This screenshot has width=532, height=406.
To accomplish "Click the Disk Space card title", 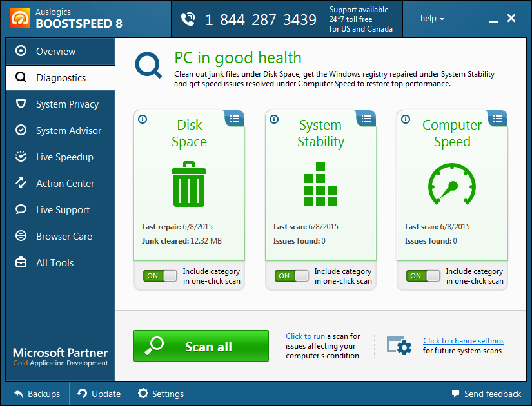I will [x=190, y=133].
